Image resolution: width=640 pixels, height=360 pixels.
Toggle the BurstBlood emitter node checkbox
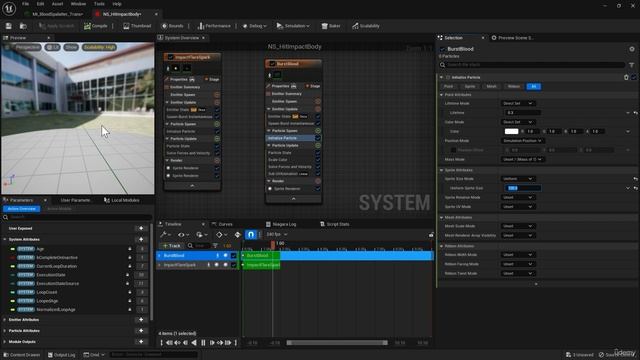click(x=272, y=64)
